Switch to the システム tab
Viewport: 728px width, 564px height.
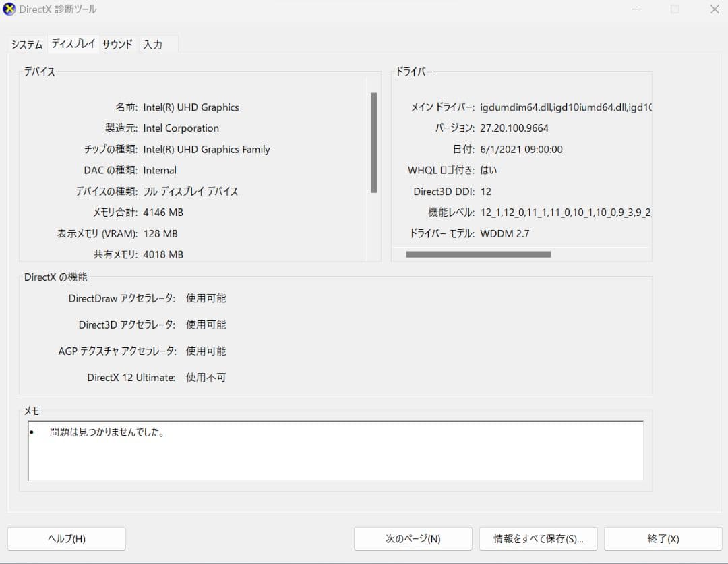coord(26,44)
